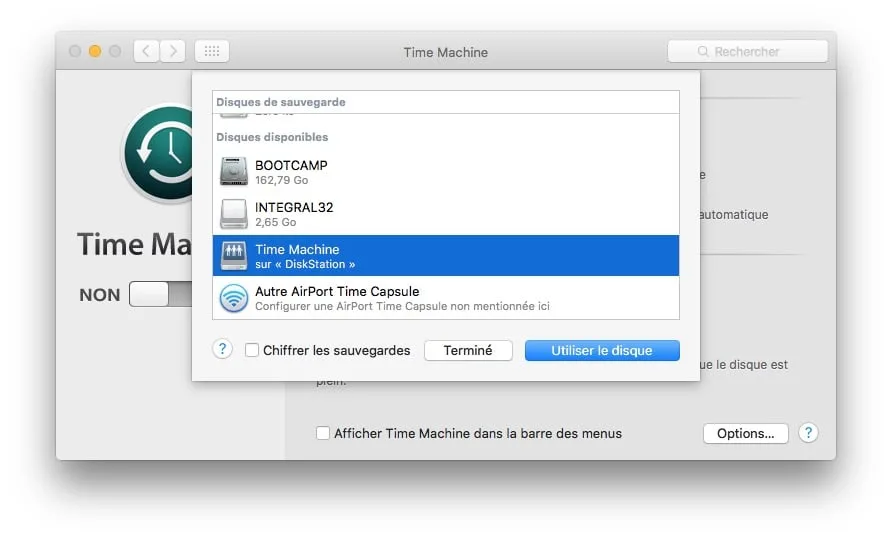Click the Terminé button

click(468, 350)
